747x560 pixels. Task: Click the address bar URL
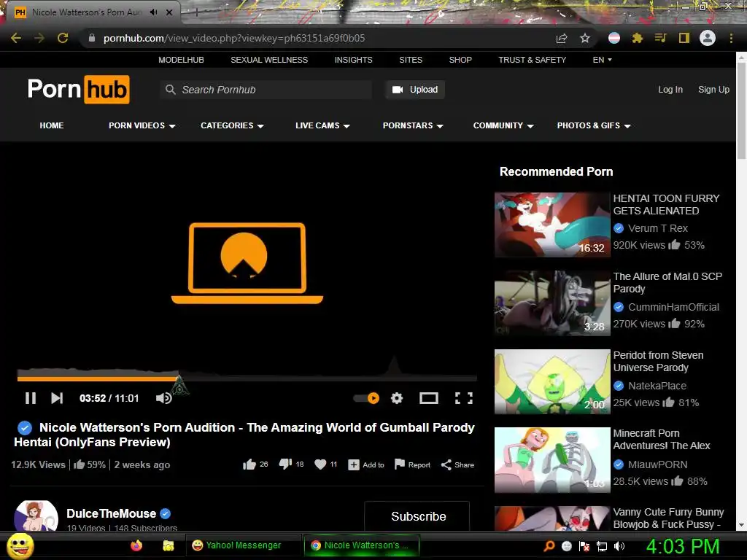[234, 38]
